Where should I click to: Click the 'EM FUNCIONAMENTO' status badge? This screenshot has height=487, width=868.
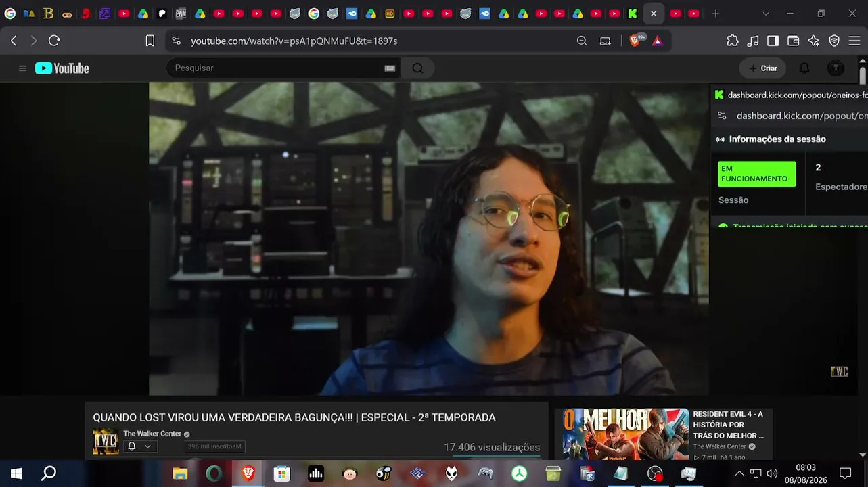point(756,174)
